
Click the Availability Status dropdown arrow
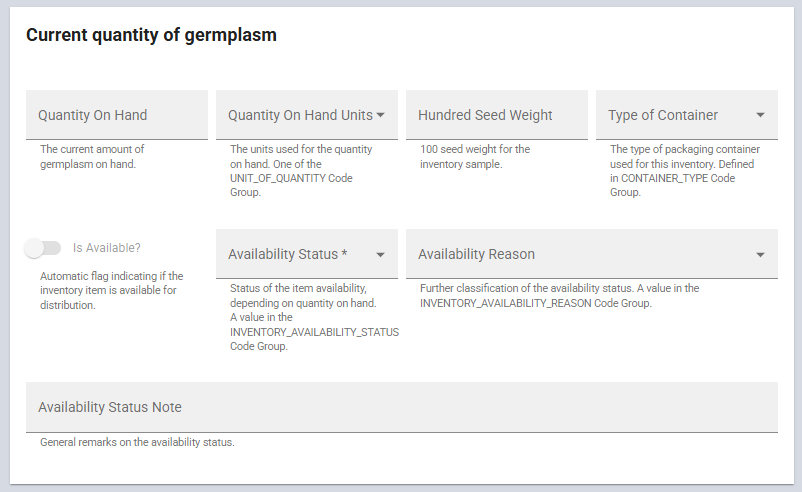381,255
